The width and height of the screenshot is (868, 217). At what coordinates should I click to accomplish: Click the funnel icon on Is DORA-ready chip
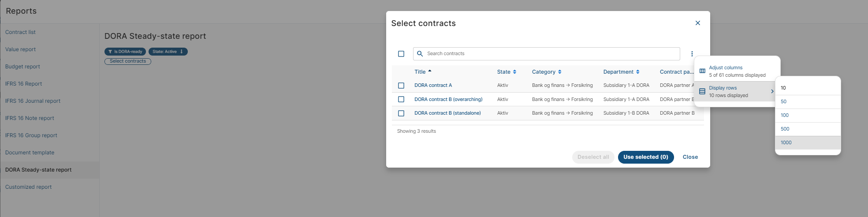pos(110,52)
